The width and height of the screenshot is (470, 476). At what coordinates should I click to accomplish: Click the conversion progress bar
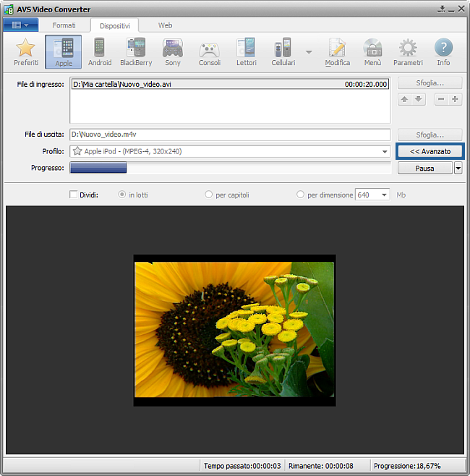pyautogui.click(x=230, y=168)
